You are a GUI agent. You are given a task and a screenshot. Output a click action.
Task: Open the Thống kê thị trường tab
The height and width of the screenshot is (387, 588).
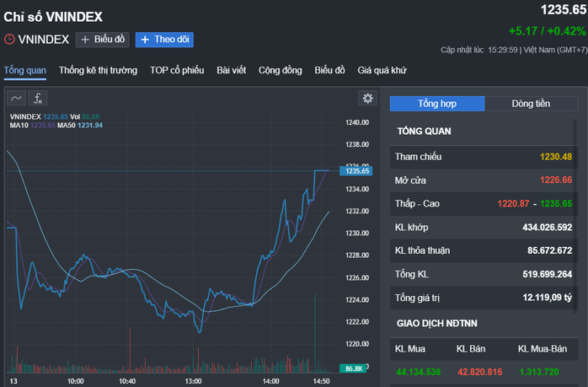[x=98, y=70]
